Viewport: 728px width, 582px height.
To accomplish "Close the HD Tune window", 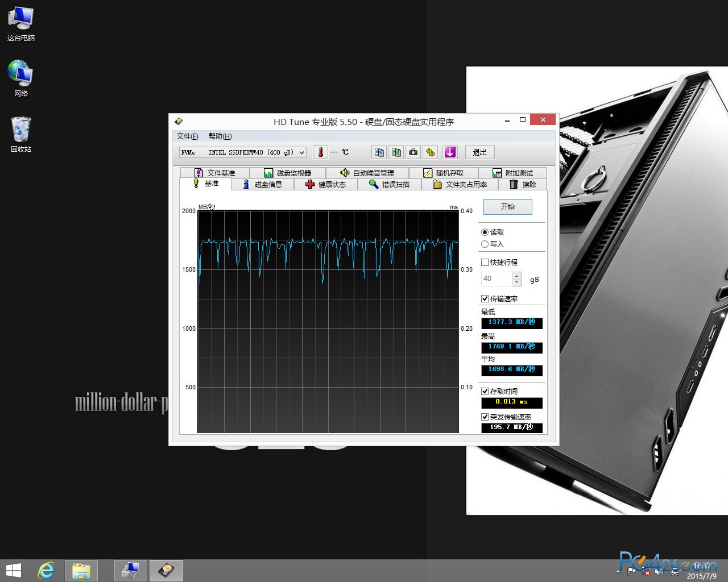I will click(x=543, y=119).
